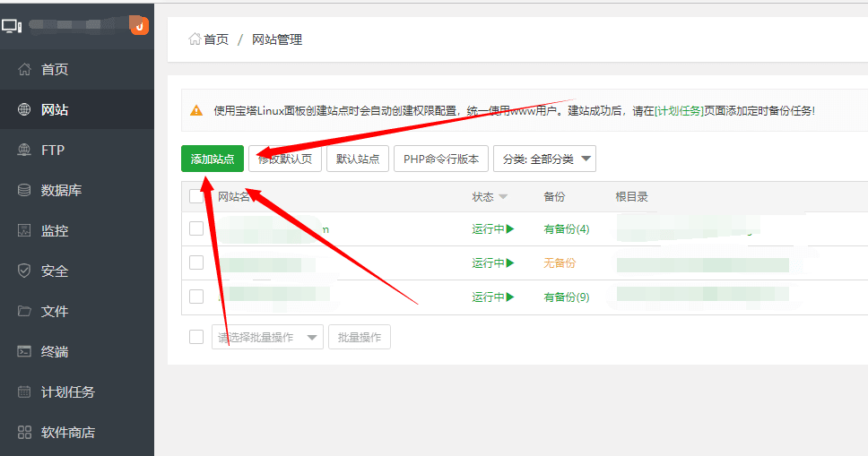Viewport: 868px width, 456px height.
Task: Open the 有备份(9) backup link
Action: click(x=567, y=297)
